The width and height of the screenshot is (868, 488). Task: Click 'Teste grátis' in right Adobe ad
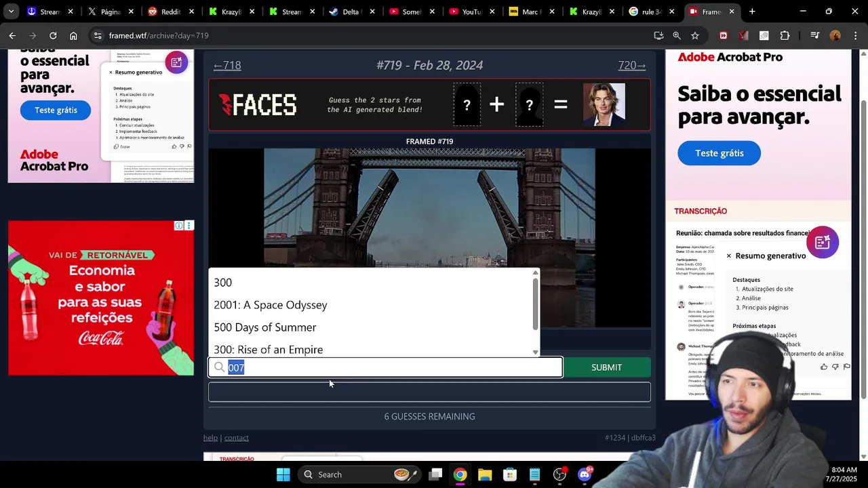point(719,153)
